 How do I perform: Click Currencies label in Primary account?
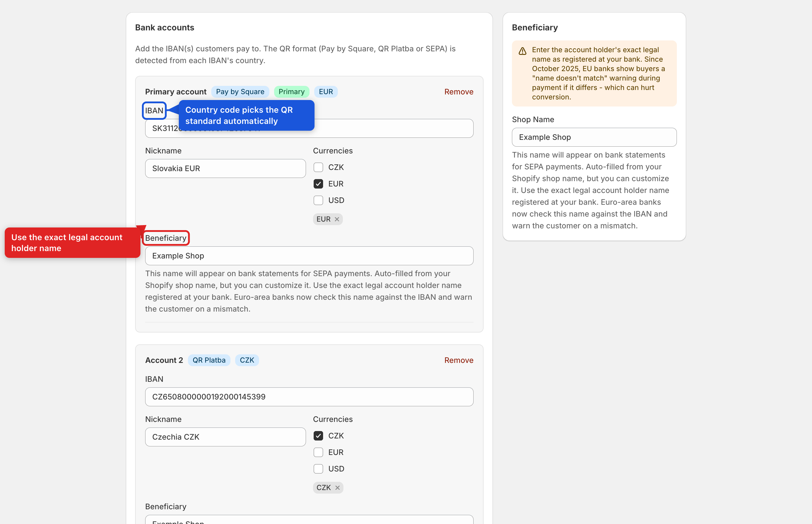pyautogui.click(x=333, y=151)
